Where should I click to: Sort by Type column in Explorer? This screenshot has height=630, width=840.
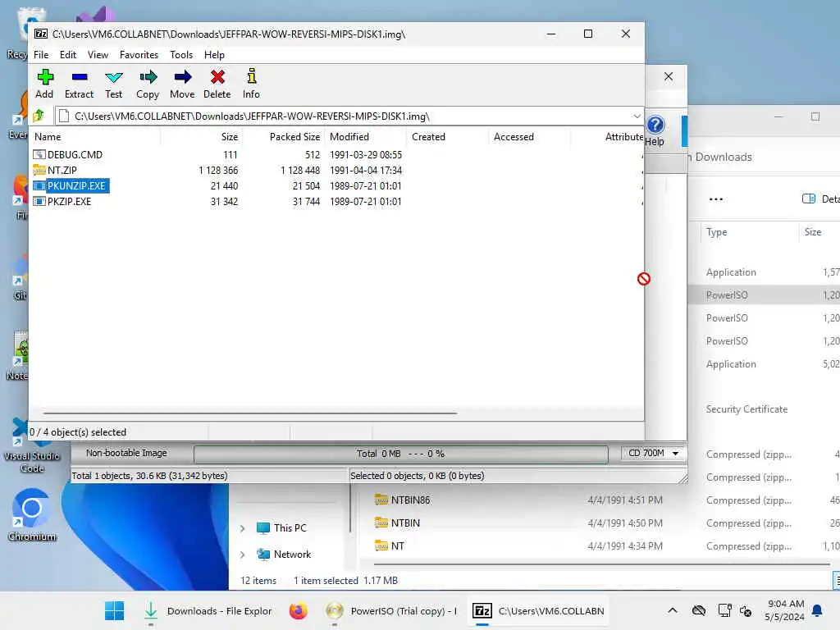point(716,232)
